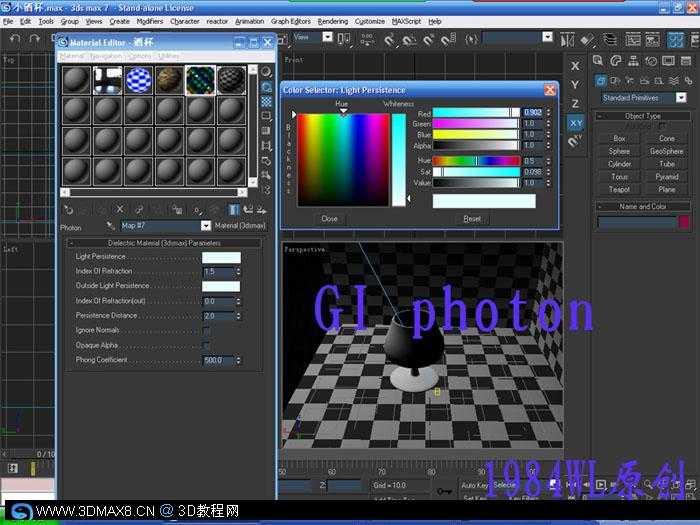Open the MAXScript menu
This screenshot has width=700, height=525.
click(x=406, y=21)
